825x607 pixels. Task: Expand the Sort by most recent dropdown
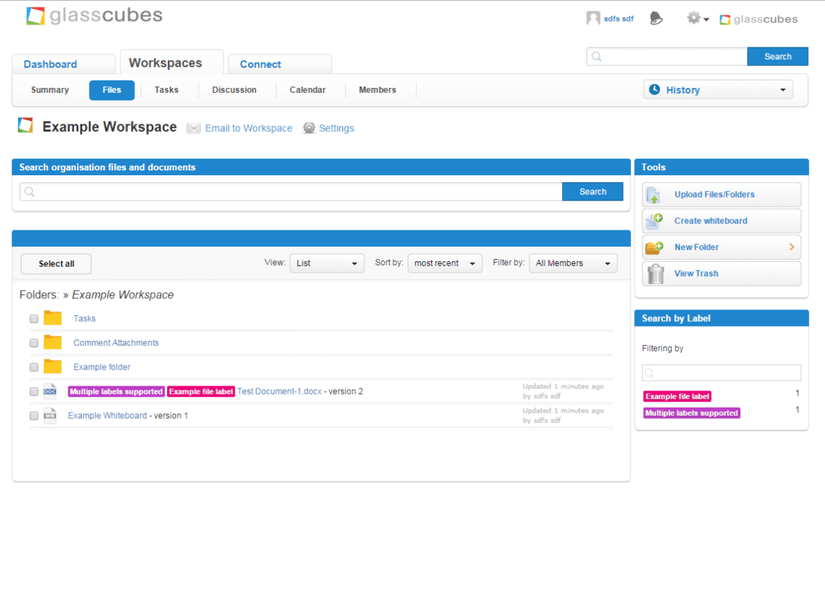pyautogui.click(x=444, y=263)
